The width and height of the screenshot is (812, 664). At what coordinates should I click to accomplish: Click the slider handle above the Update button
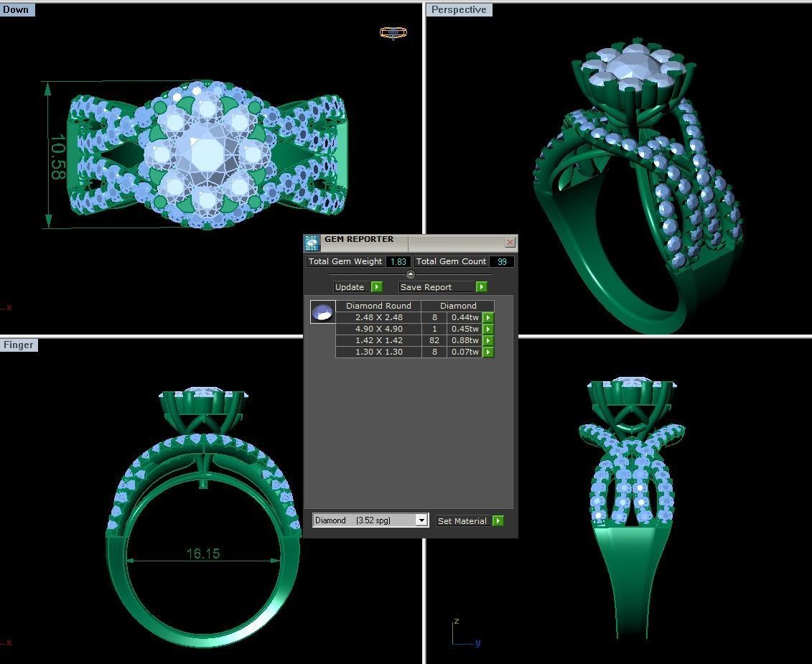point(410,273)
